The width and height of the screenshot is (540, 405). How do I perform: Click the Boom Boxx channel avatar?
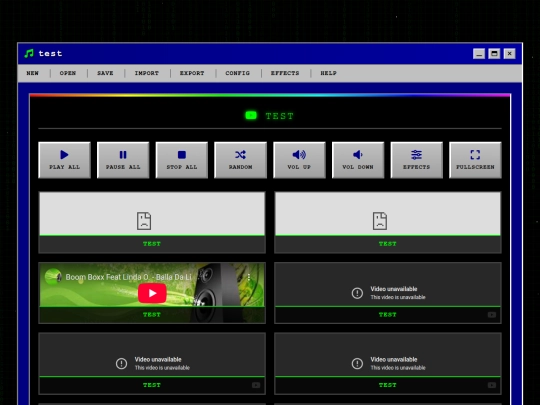pos(53,277)
